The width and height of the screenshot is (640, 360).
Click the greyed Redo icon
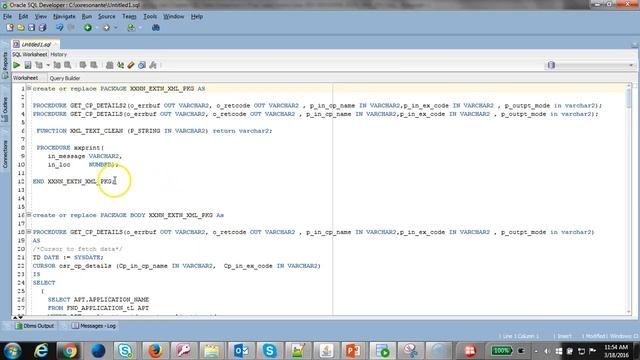[x=71, y=28]
